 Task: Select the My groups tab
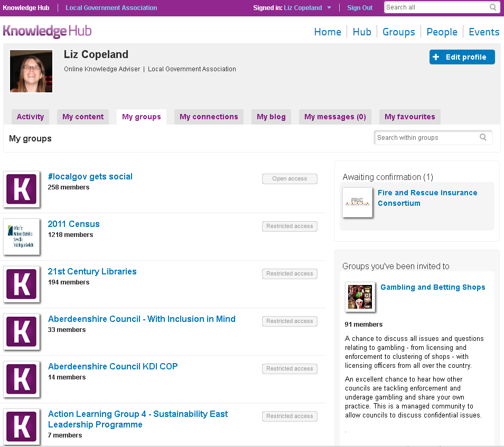click(142, 117)
